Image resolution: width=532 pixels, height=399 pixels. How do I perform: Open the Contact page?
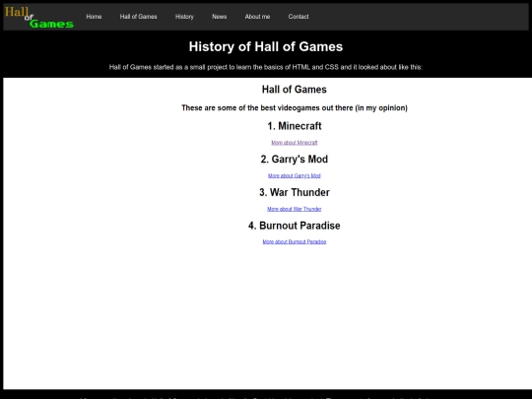pyautogui.click(x=299, y=17)
